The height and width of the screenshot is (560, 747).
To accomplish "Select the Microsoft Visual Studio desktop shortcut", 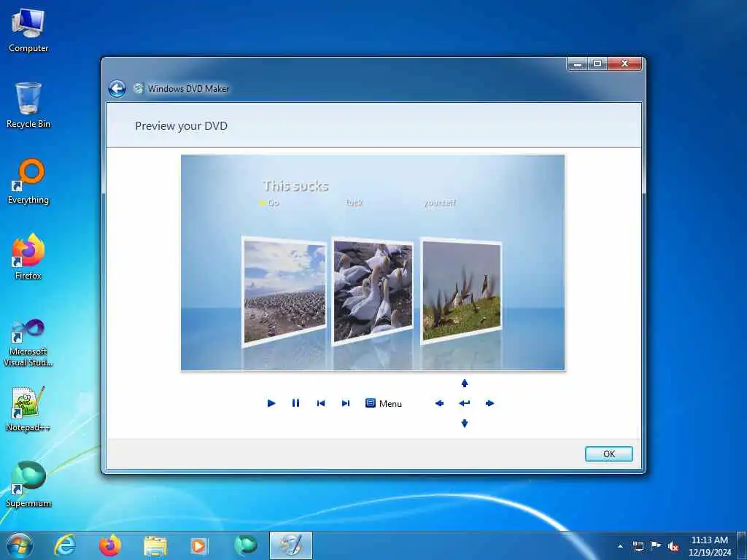I will pos(28,343).
